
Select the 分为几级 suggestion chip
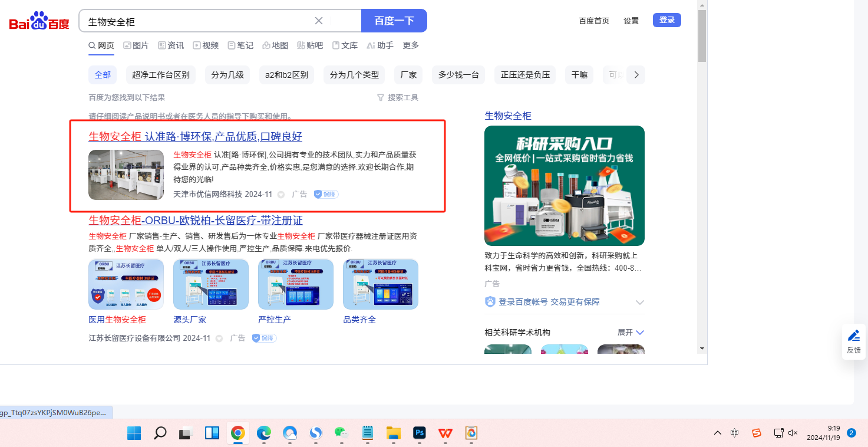tap(227, 75)
